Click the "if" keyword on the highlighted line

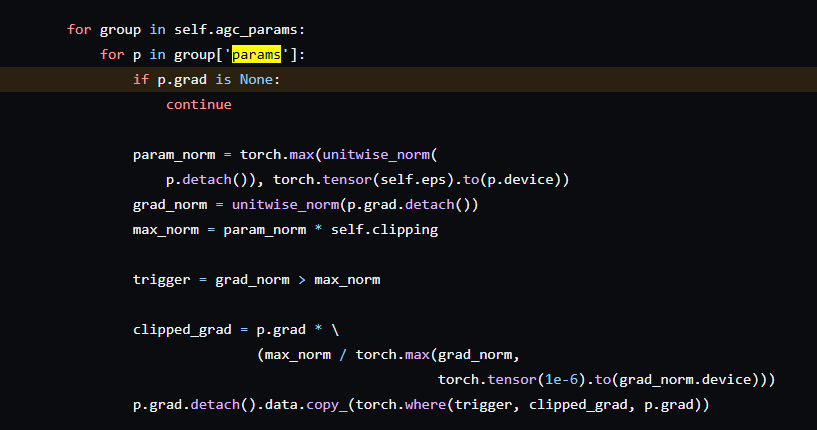[140, 79]
